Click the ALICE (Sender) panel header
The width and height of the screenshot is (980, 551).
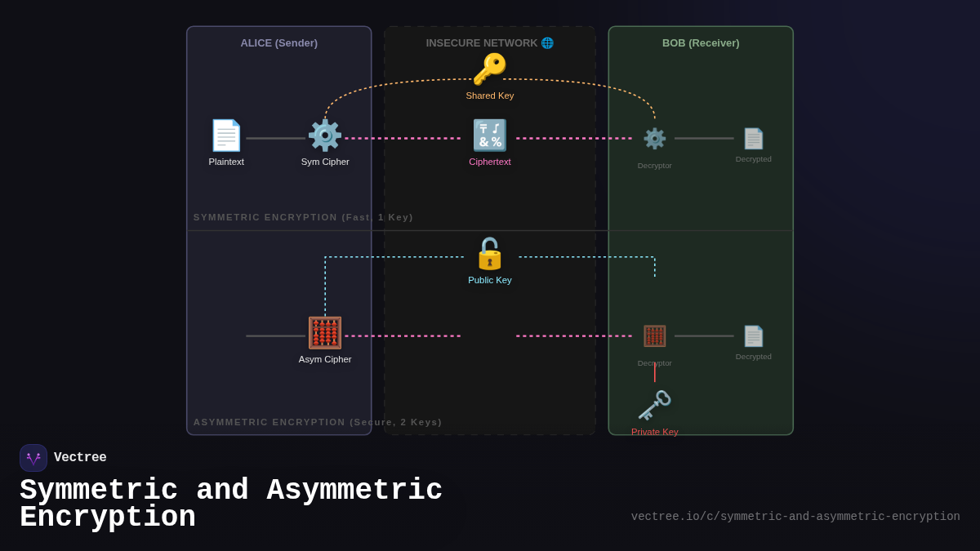[x=278, y=42]
